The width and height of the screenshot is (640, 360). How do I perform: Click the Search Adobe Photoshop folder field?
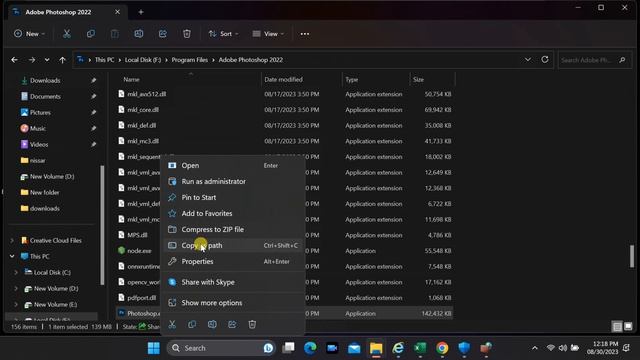tap(594, 60)
